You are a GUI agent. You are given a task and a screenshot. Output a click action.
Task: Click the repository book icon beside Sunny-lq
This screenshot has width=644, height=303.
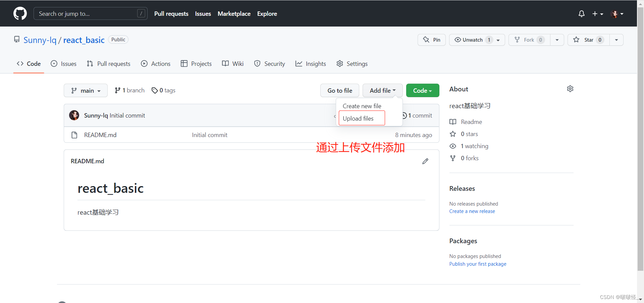[x=17, y=40]
